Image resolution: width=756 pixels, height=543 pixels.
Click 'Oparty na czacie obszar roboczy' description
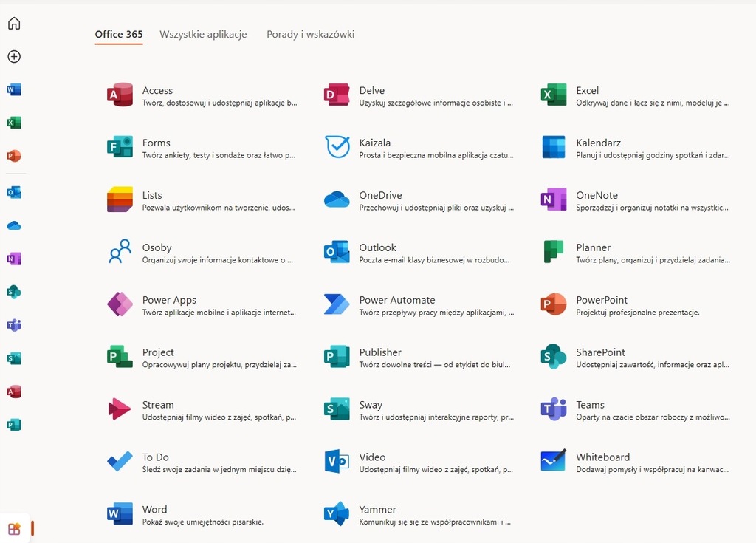click(x=653, y=417)
